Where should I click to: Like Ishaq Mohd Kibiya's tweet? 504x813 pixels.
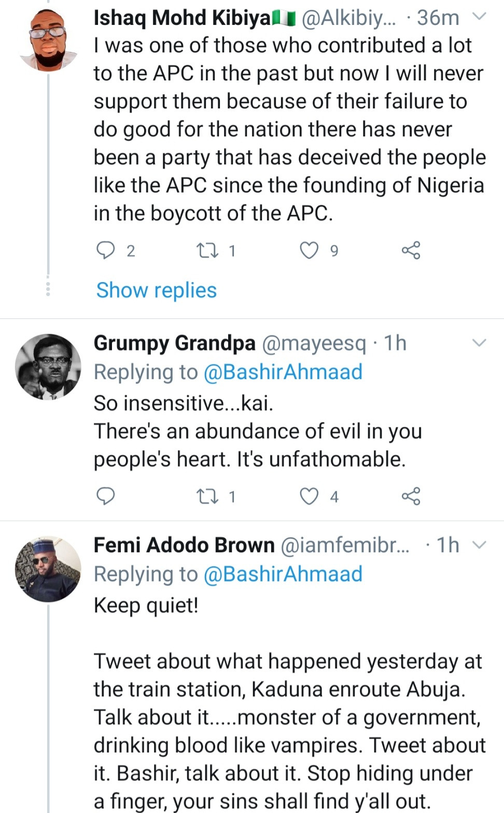point(309,250)
